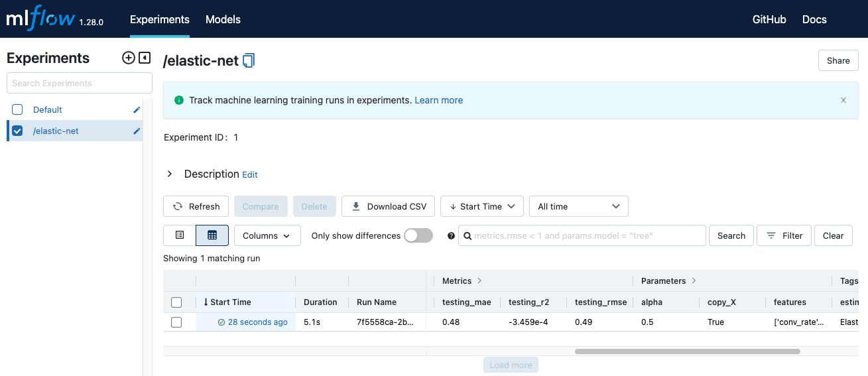Select the run 7f5558ca row checkbox
868x376 pixels.
coord(176,322)
